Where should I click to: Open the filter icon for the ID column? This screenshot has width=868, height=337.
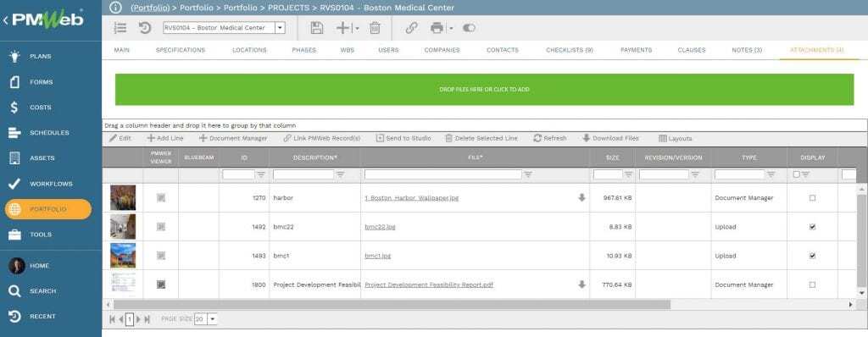coord(261,174)
